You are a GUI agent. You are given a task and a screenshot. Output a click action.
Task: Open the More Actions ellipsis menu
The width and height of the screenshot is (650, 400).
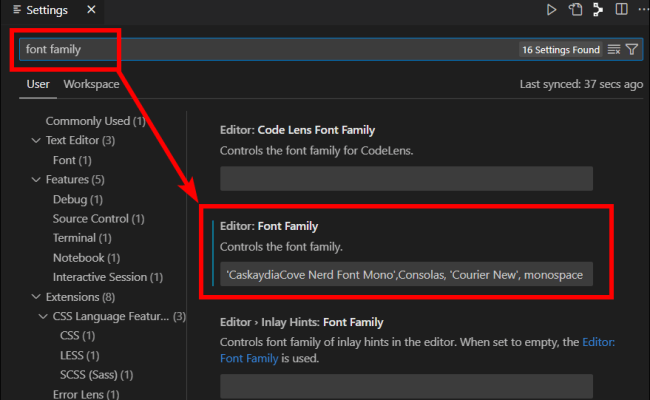[x=644, y=9]
